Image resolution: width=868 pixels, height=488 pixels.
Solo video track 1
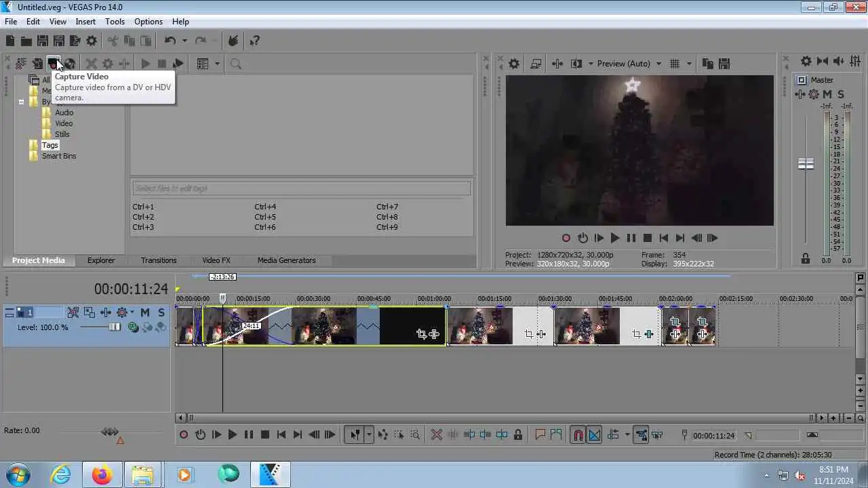(x=161, y=312)
